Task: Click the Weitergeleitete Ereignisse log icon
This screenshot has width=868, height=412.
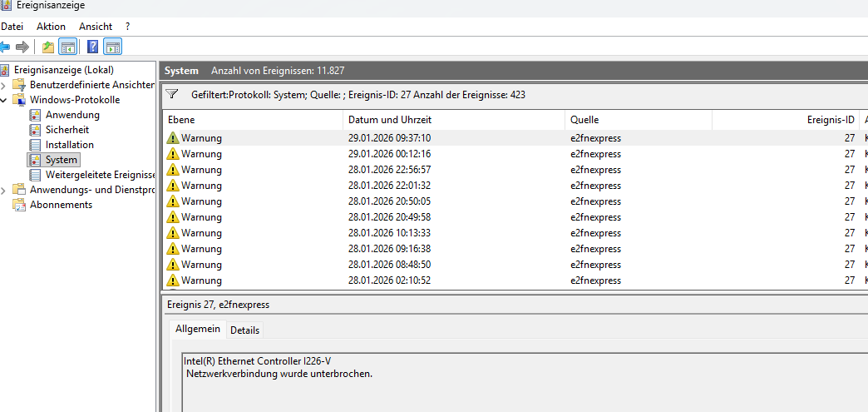Action: 36,175
